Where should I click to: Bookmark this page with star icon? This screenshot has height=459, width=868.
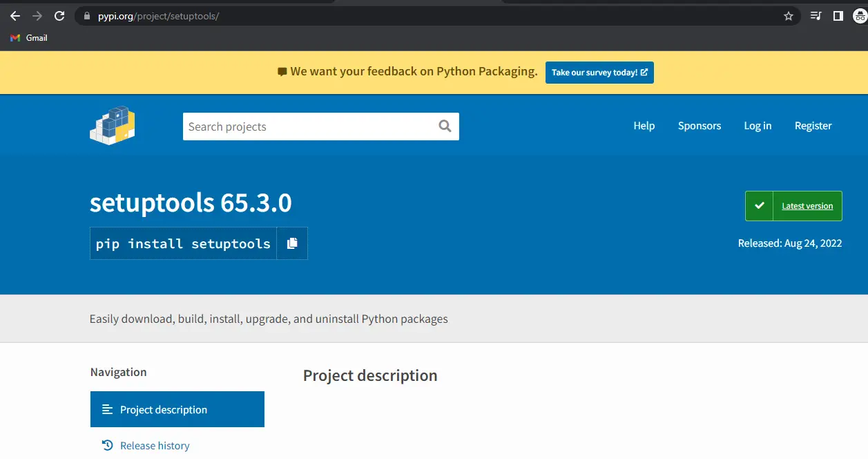tap(789, 16)
